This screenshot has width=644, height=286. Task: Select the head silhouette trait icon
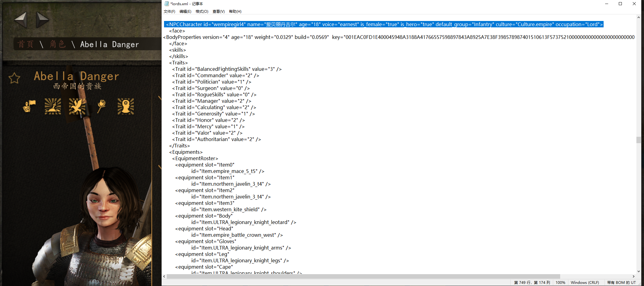pos(126,106)
